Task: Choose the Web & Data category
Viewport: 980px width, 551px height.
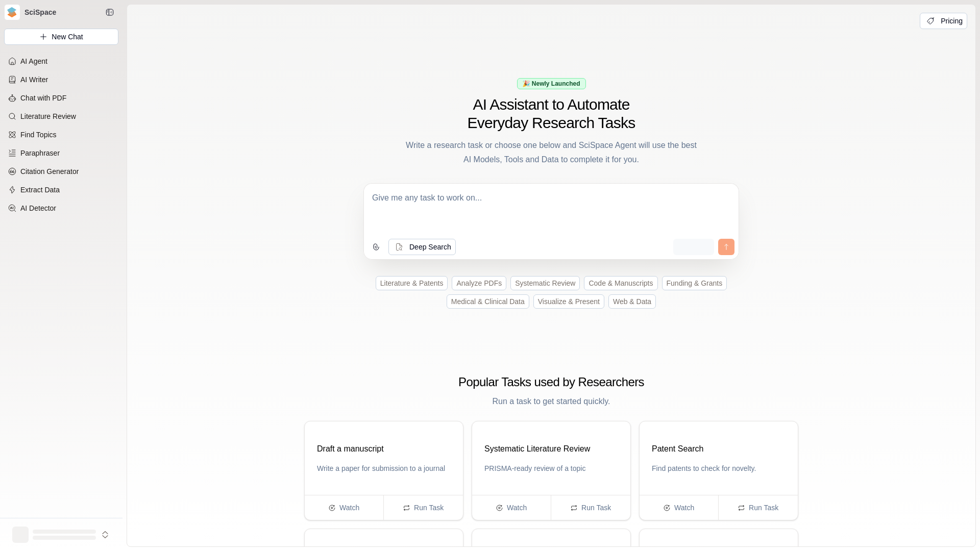Action: tap(632, 302)
